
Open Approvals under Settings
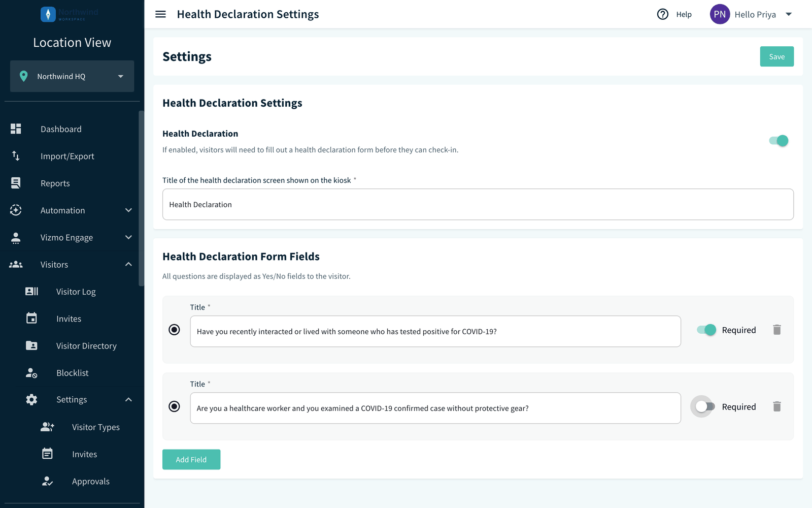pos(91,481)
